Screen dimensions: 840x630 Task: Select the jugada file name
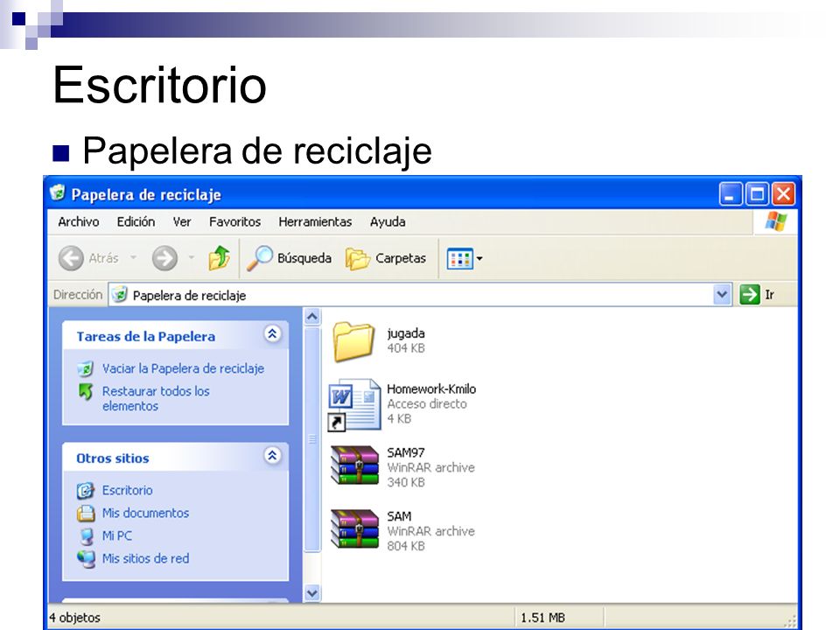pyautogui.click(x=405, y=333)
